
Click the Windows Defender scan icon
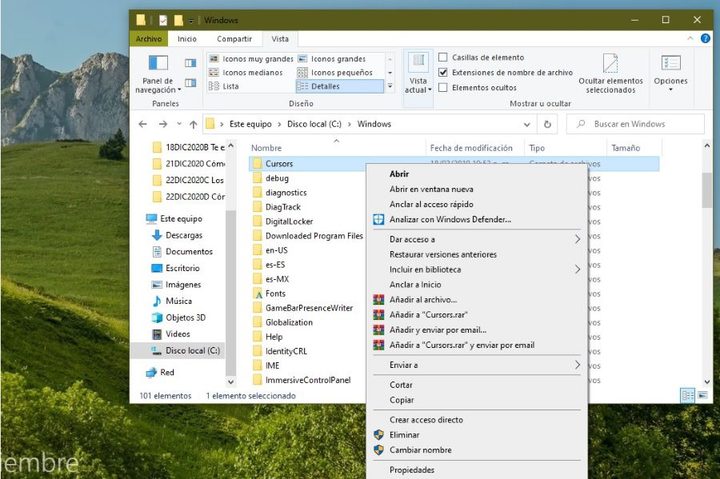378,220
